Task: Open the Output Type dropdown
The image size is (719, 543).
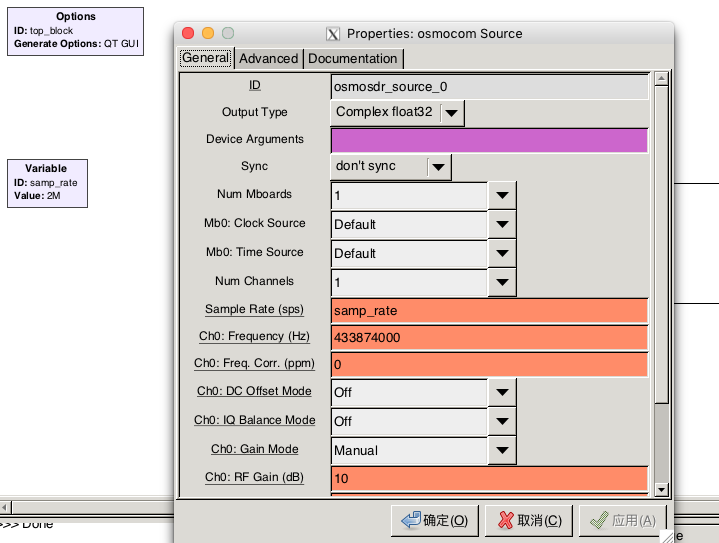Action: [397, 113]
